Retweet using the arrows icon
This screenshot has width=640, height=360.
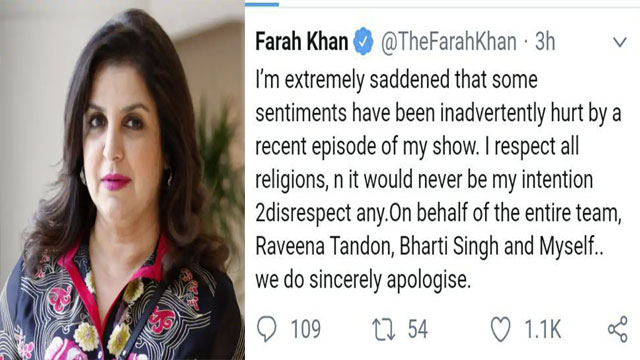[x=384, y=330]
